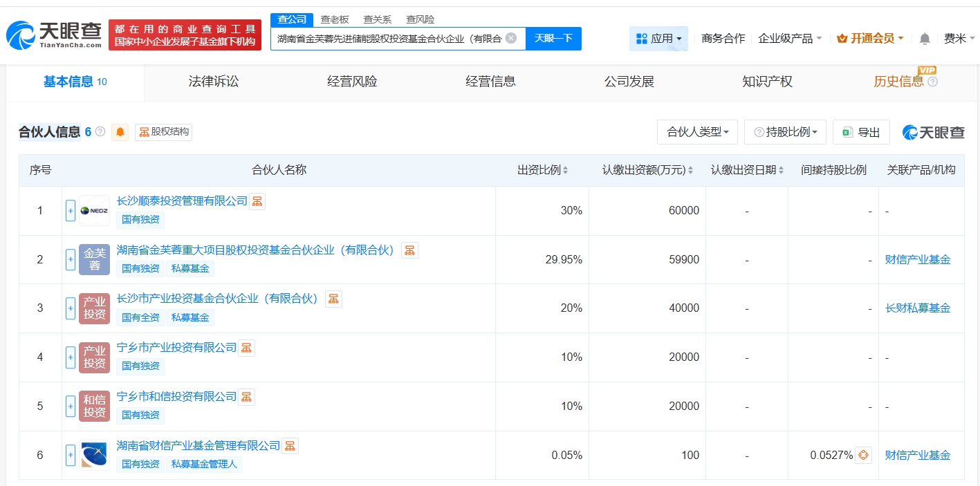Switch to the 查公司 search tab
Image resolution: width=980 pixels, height=486 pixels.
click(291, 19)
